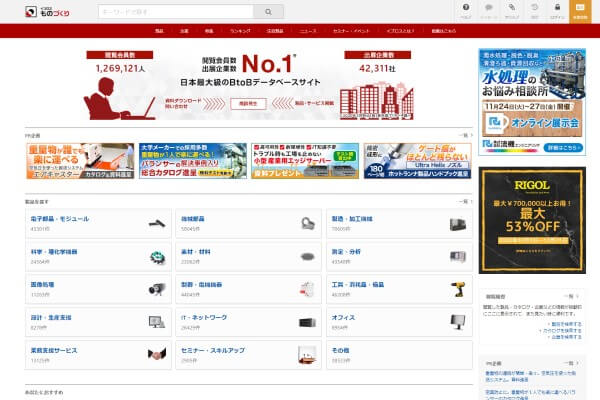
Task: Open the 水処理のお悩み相談所 sidebar advertisement
Action: click(532, 102)
